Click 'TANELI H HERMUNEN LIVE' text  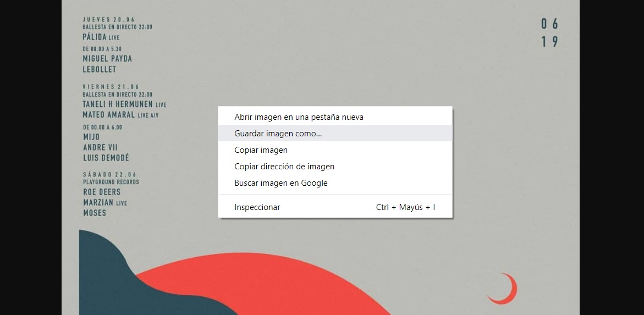(124, 104)
